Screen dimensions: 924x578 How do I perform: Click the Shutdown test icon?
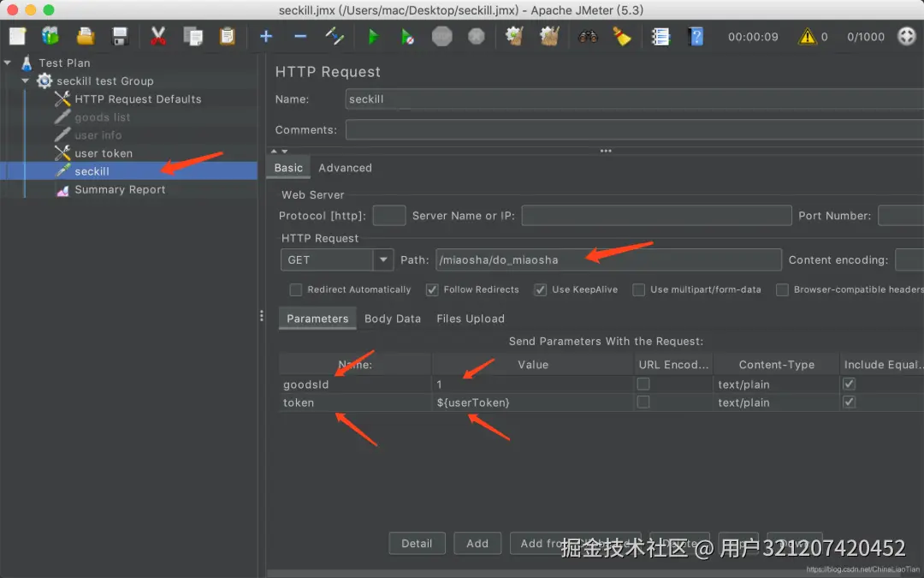[x=477, y=37]
